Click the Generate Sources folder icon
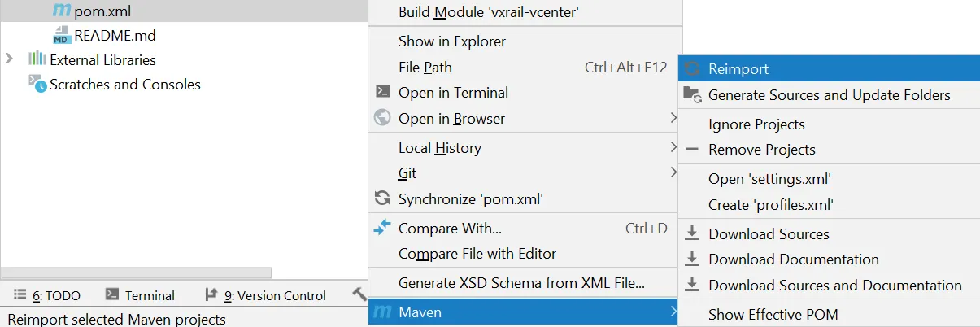 [x=692, y=94]
